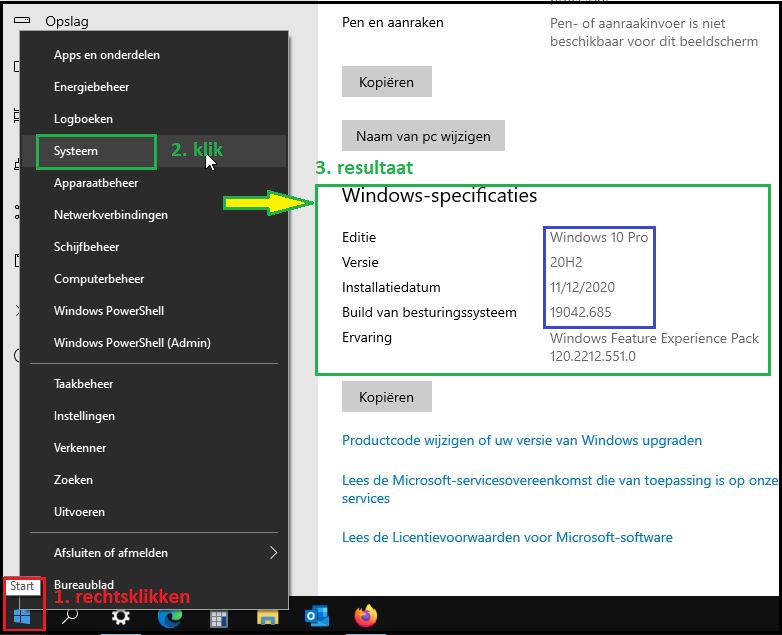Choose Computerbeheer in the menu
Image resolution: width=782 pixels, height=635 pixels.
[x=154, y=278]
